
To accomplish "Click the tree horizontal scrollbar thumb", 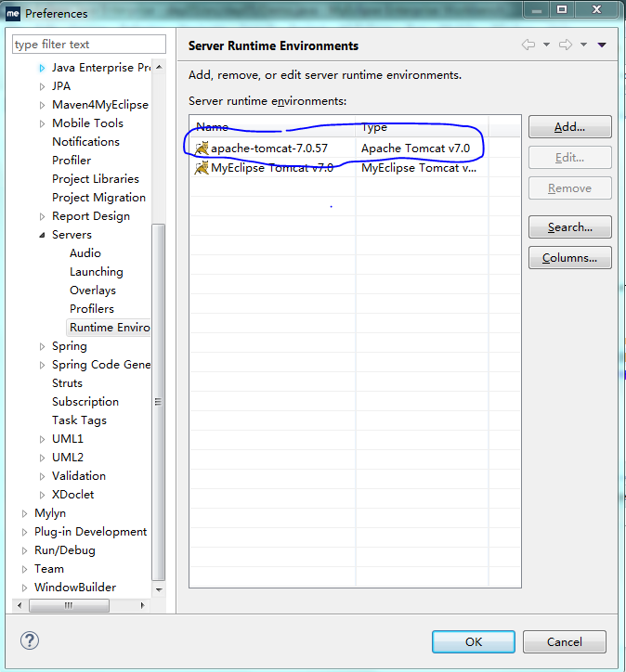I will point(70,605).
